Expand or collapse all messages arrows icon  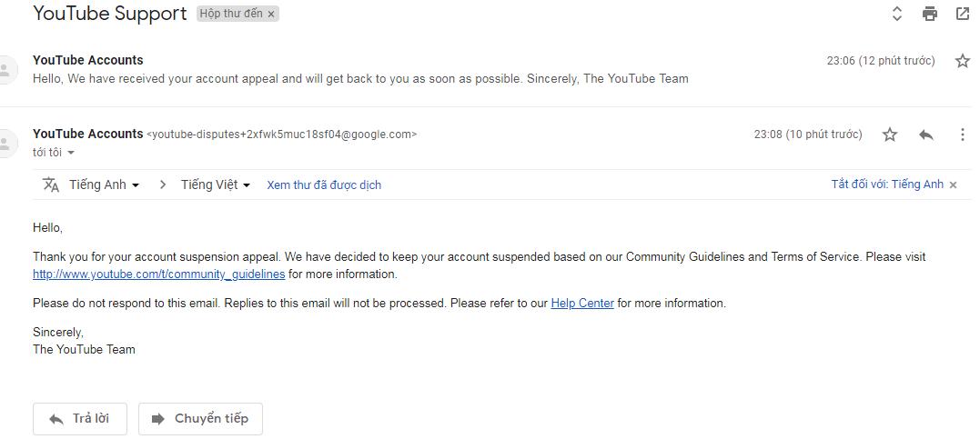point(897,14)
